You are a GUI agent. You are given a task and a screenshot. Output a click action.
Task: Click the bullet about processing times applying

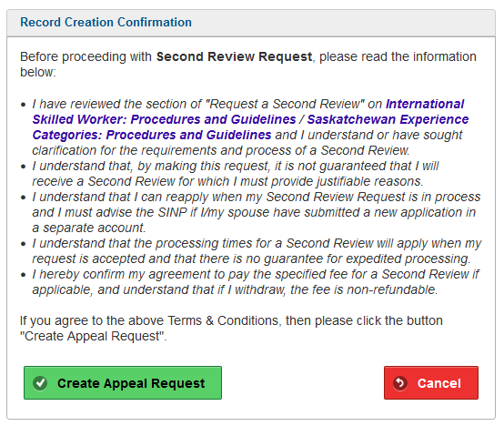pyautogui.click(x=257, y=251)
